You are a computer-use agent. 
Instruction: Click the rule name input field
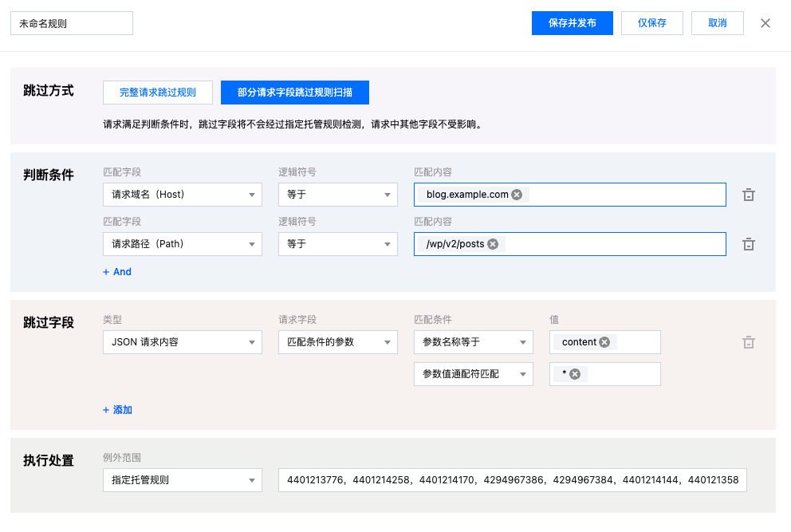(72, 23)
